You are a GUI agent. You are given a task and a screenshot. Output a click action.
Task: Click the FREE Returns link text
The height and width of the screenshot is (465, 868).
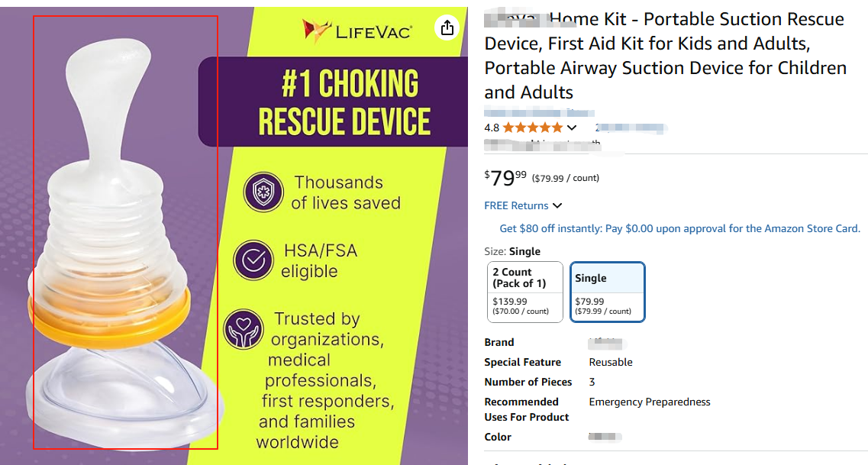point(516,205)
